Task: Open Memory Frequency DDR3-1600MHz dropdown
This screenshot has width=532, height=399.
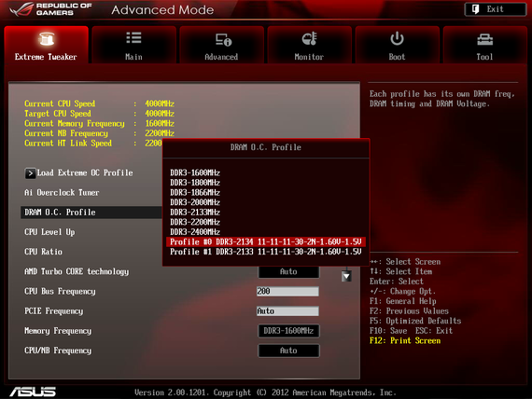Action: [288, 331]
